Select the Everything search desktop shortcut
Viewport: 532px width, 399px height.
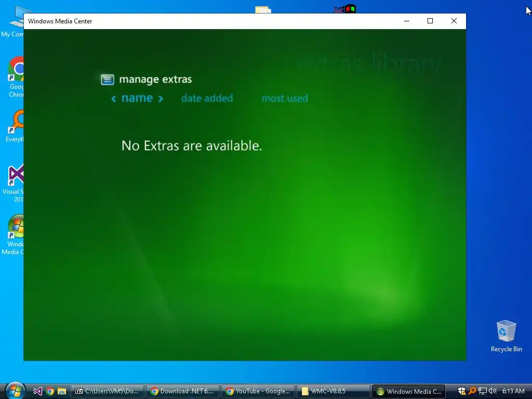pos(14,126)
